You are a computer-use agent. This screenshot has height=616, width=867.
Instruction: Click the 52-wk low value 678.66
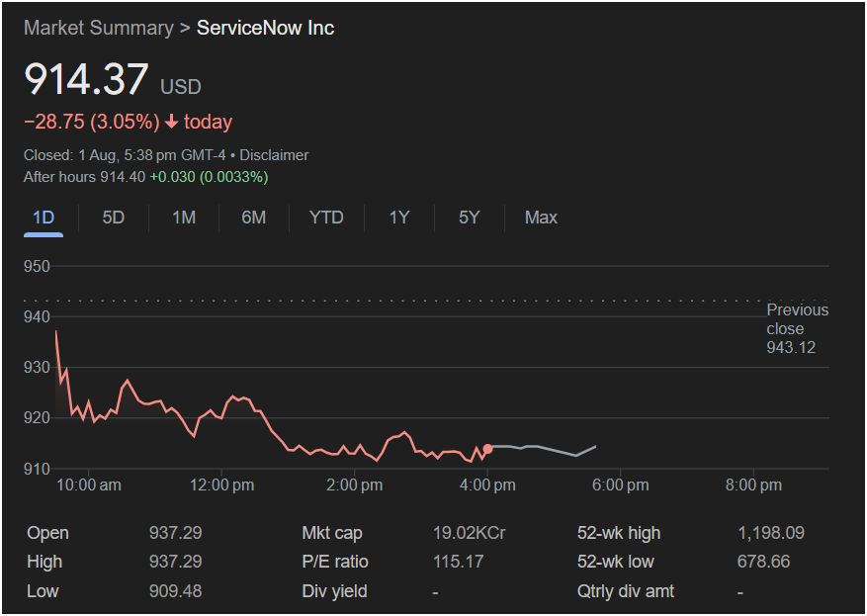tap(763, 562)
